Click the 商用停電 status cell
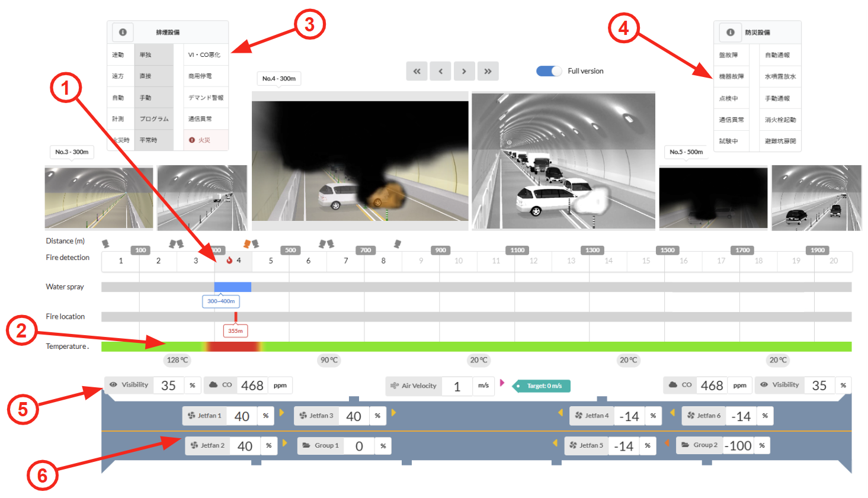The height and width of the screenshot is (498, 868). (206, 76)
